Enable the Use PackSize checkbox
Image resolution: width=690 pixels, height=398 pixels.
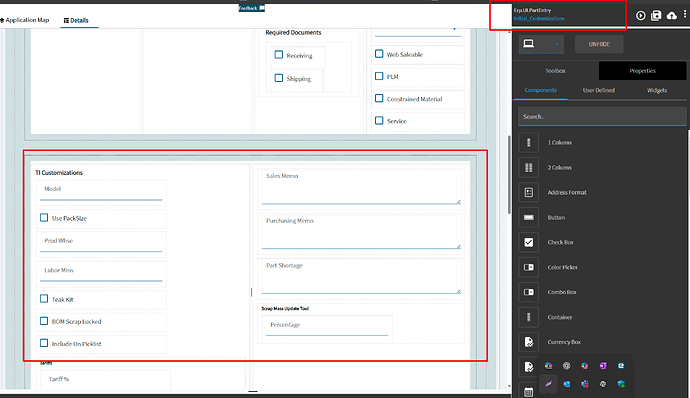tap(44, 217)
